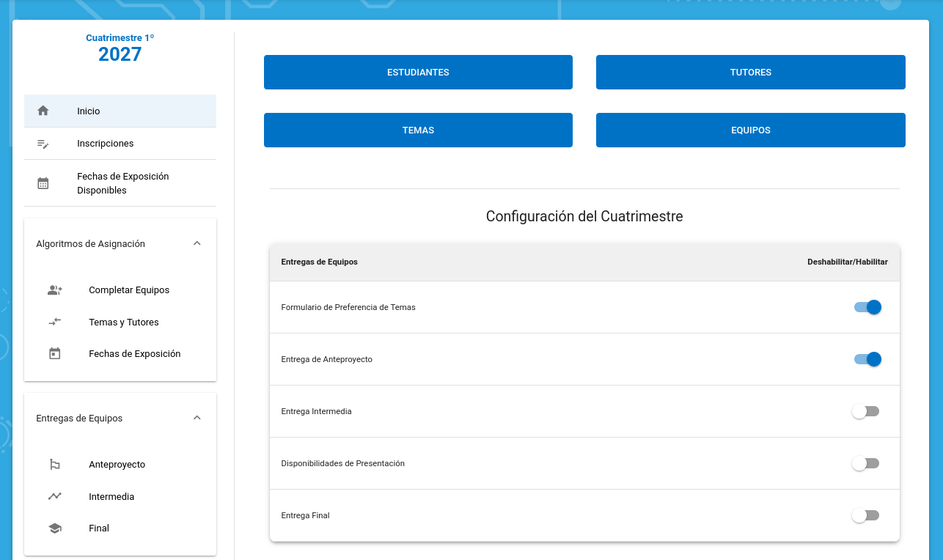The height and width of the screenshot is (560, 943).
Task: Turn off the Entrega de Anteproyecto switch
Action: 867,359
